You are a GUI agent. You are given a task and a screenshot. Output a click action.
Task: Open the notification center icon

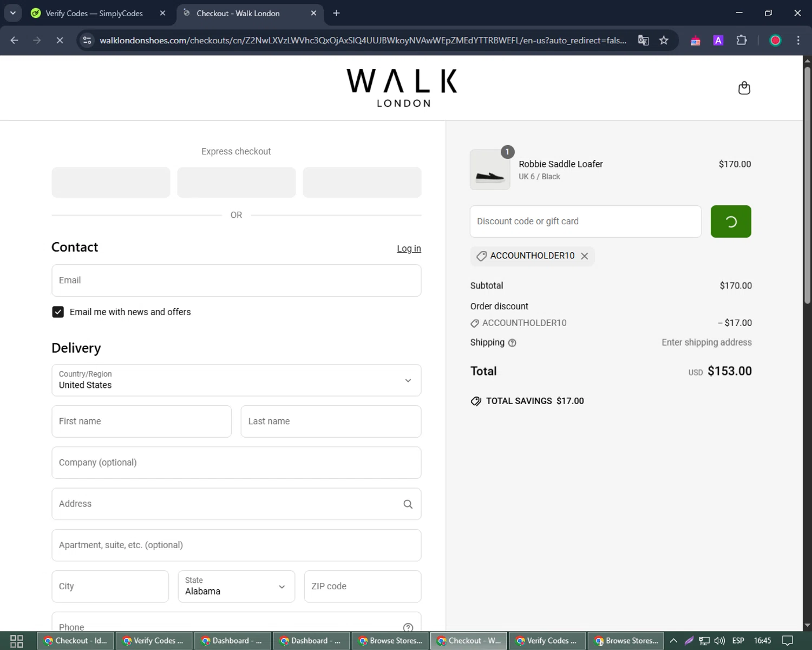788,641
